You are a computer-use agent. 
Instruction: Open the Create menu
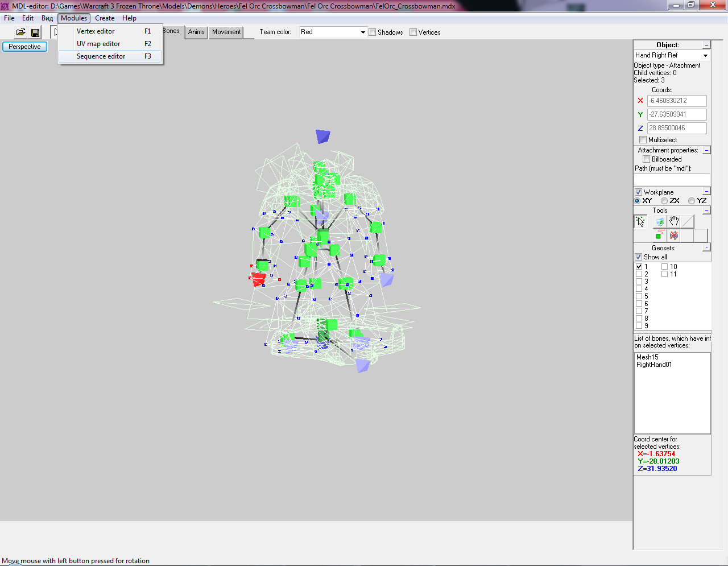pyautogui.click(x=105, y=18)
